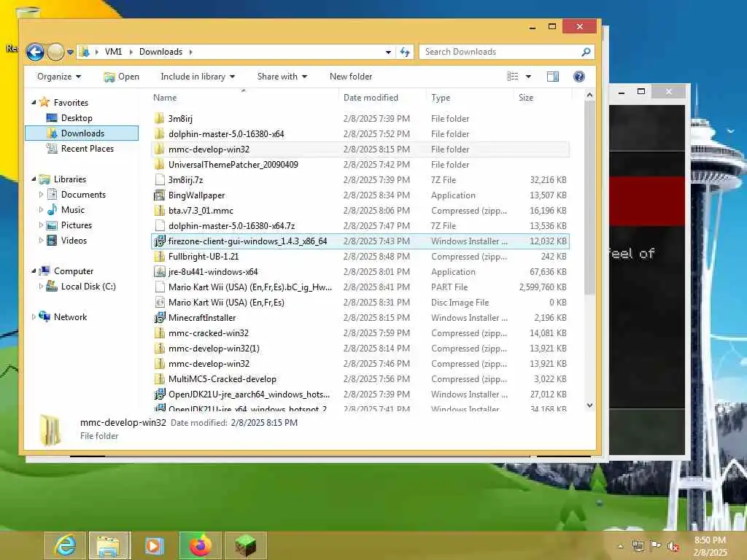Select the Mario Kart Wii disc image icon
747x560 pixels.
[x=160, y=303]
